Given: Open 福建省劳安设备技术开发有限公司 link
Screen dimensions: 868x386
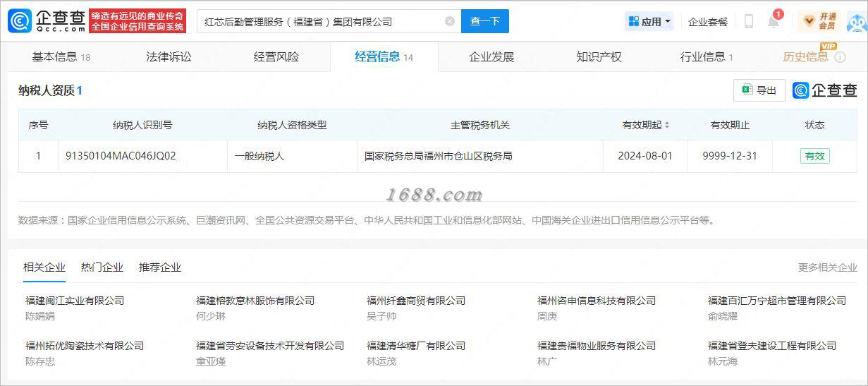Looking at the screenshot, I should [270, 346].
